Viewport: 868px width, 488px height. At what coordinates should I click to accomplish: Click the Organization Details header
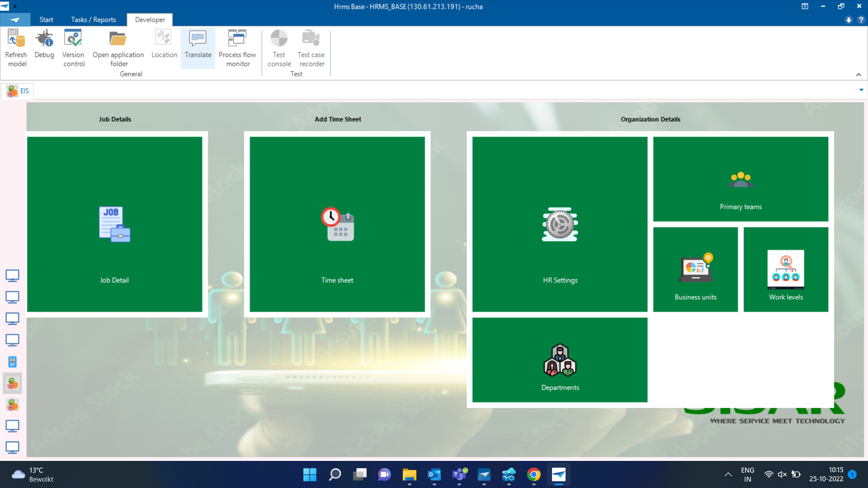(x=650, y=119)
